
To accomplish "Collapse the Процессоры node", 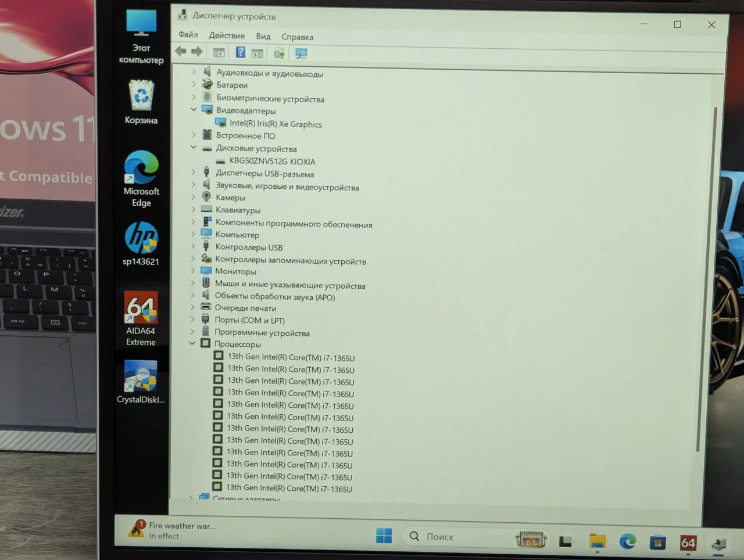I will coord(192,343).
